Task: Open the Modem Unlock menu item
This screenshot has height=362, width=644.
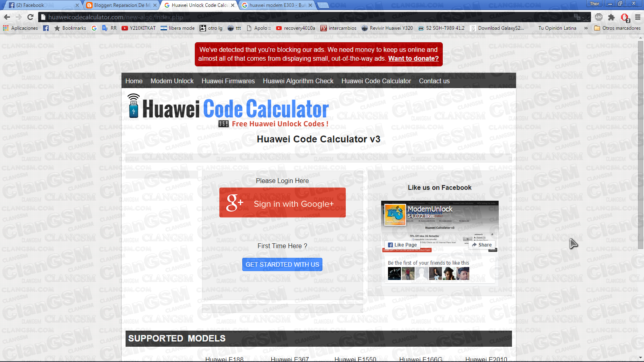Action: [172, 81]
